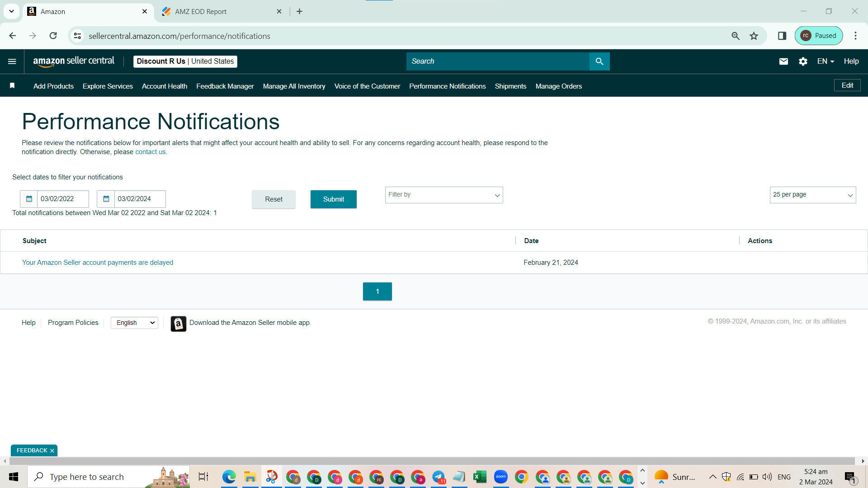
Task: Open Zoom from the taskbar
Action: click(500, 477)
